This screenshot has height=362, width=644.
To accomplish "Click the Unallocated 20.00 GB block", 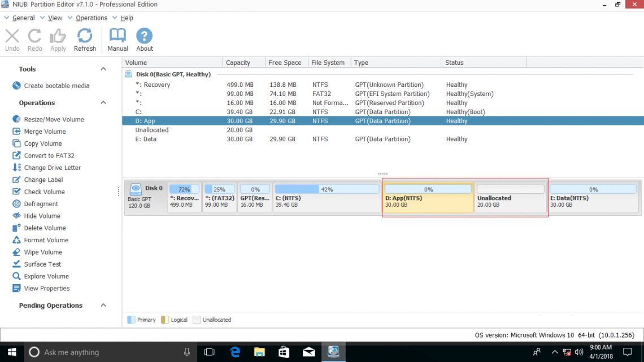I will point(511,198).
